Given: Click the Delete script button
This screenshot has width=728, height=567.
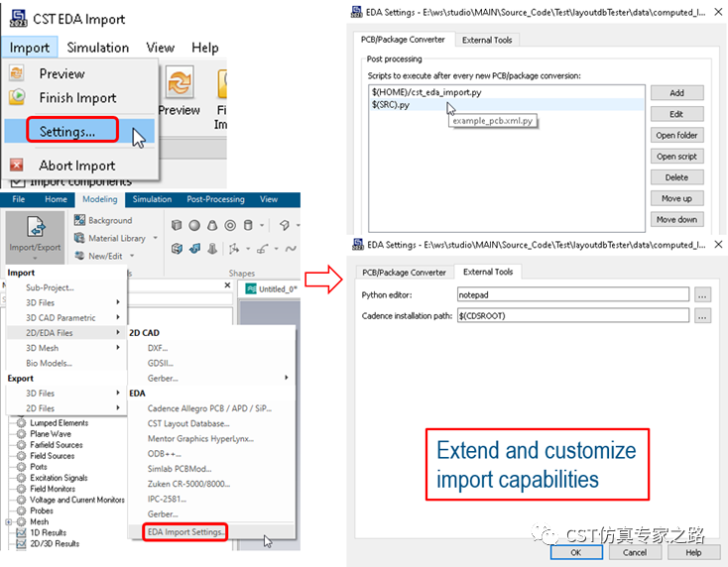Looking at the screenshot, I should [x=676, y=177].
